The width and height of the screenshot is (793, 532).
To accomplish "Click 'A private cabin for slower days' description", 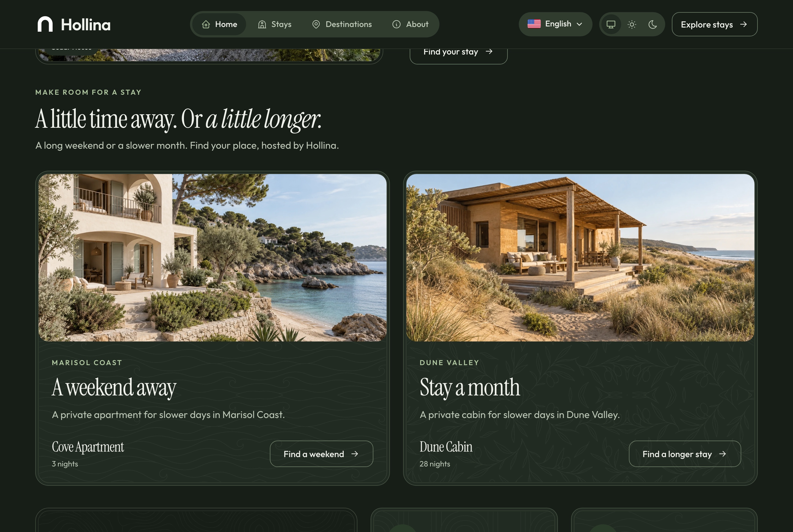I will tap(520, 415).
